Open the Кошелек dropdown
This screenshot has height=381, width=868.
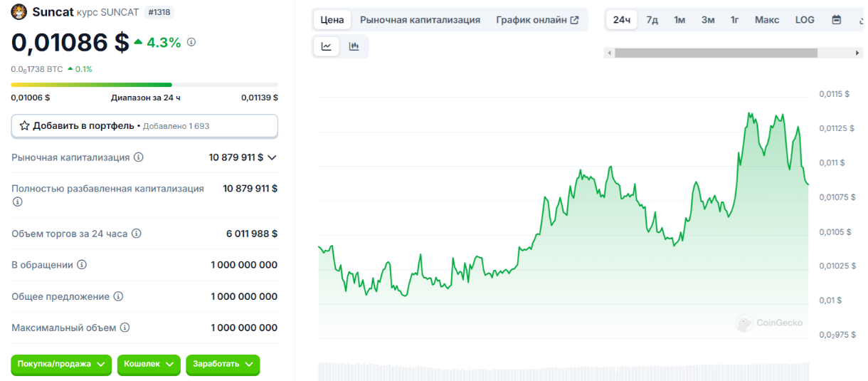click(149, 364)
